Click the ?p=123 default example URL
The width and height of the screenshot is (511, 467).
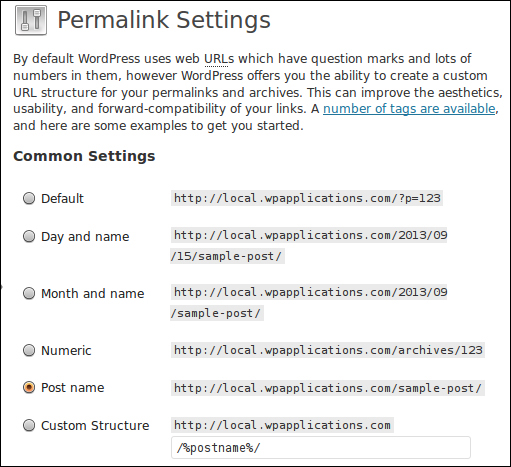point(307,198)
